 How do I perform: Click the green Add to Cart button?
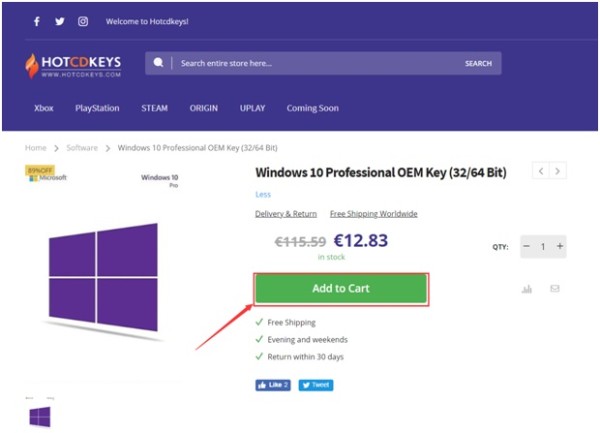tap(341, 288)
